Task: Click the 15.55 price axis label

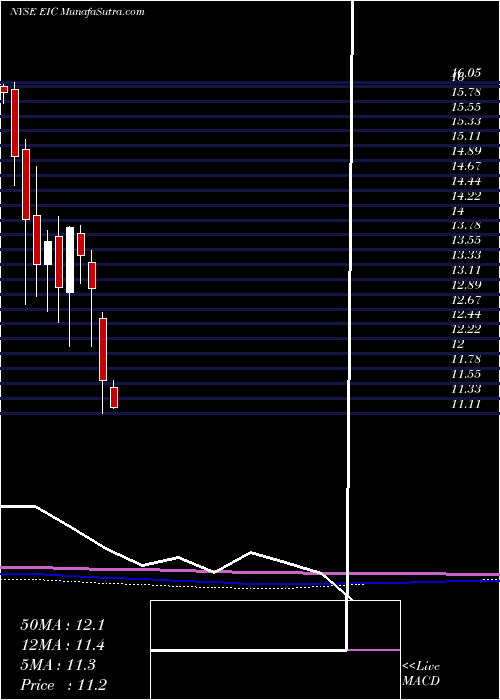Action: click(466, 107)
